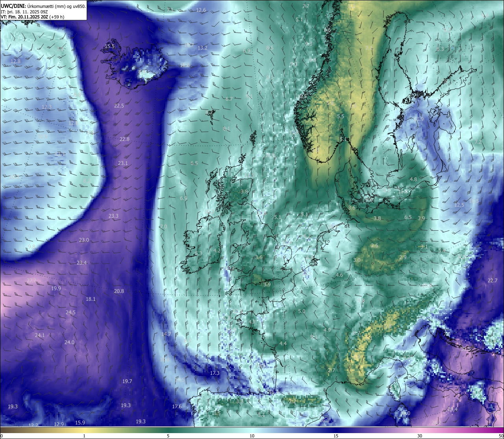Image resolution: width=504 pixels, height=439 pixels.
Task: Click the 4.8 value over the Baltic Sea
Action: (413, 179)
